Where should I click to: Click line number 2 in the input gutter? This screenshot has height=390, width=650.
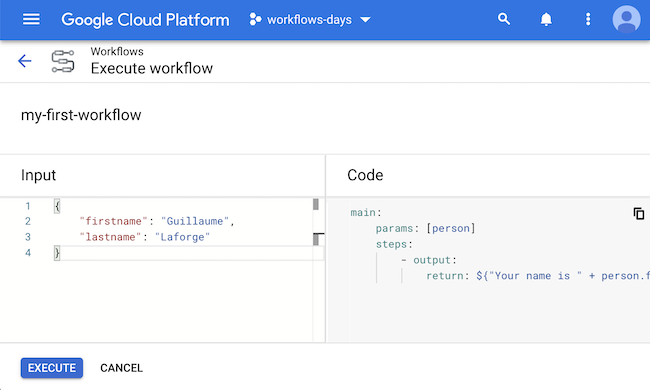tap(28, 221)
